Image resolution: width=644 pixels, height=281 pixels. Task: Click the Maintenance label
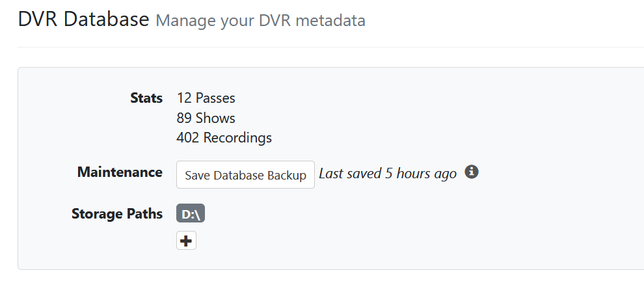[x=120, y=172]
